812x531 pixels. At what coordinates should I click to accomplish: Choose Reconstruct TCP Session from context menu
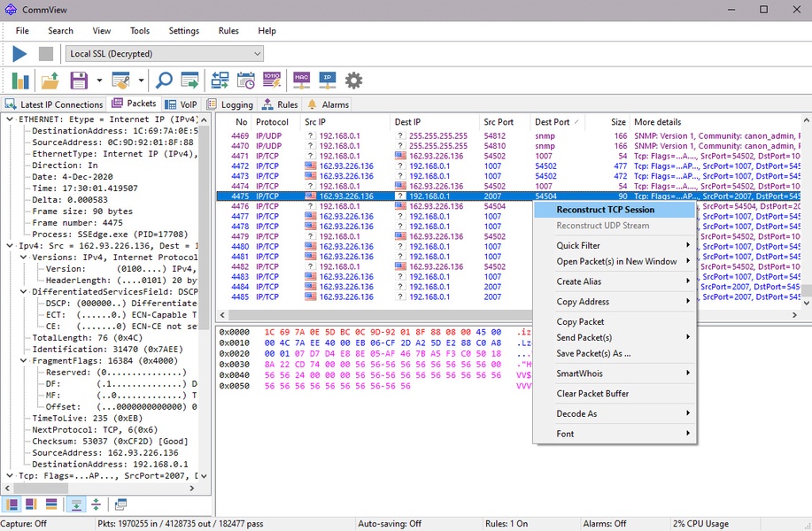(605, 210)
